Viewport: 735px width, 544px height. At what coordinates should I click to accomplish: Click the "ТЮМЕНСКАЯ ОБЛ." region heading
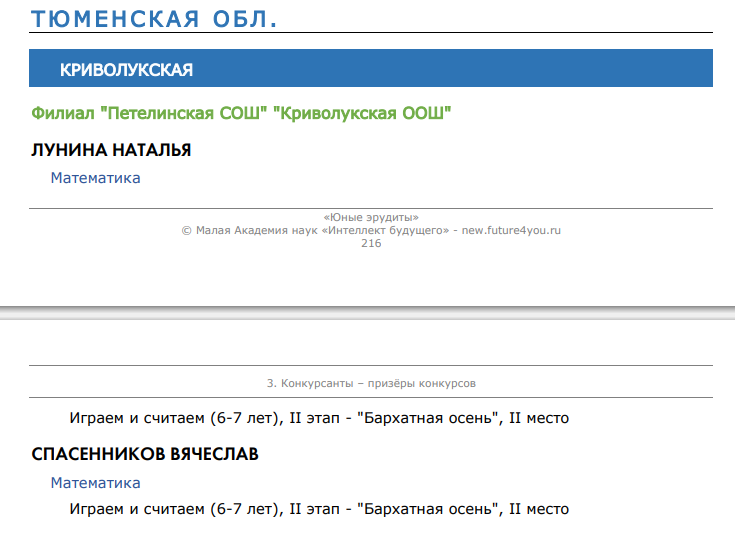(x=154, y=18)
